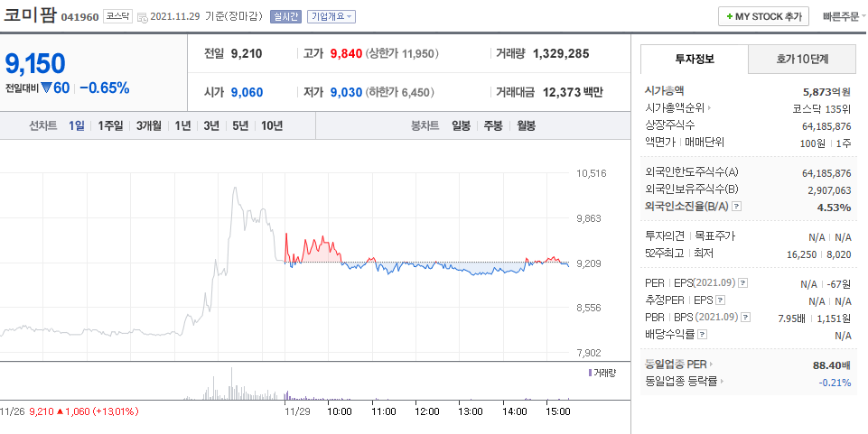Viewport: 868px width, 434px height.
Task: Click the 하한가 6,450 text
Action: click(400, 92)
